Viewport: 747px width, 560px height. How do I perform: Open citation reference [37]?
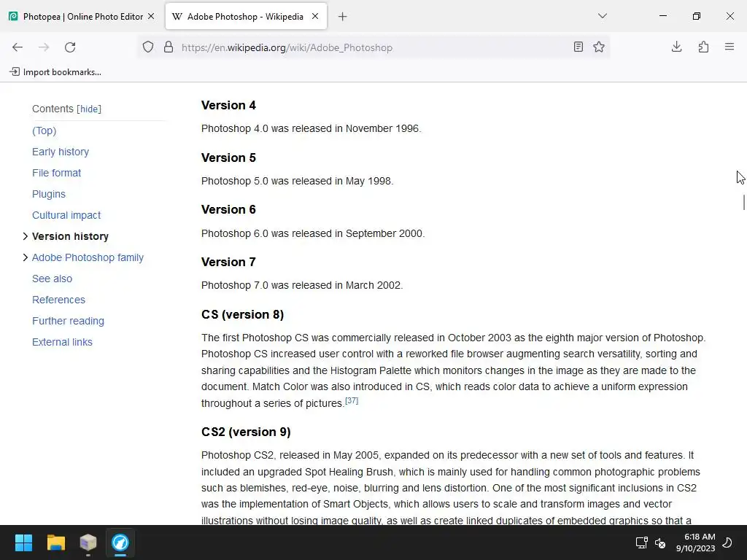tap(352, 401)
